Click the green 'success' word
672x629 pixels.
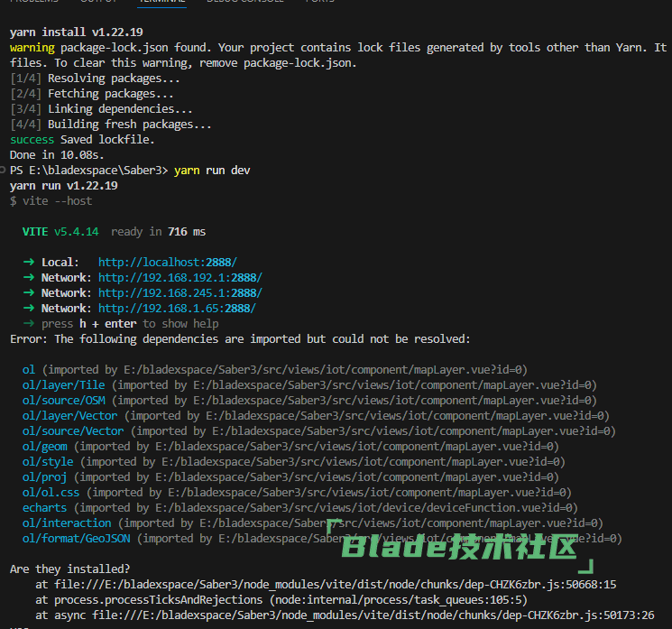coord(32,140)
